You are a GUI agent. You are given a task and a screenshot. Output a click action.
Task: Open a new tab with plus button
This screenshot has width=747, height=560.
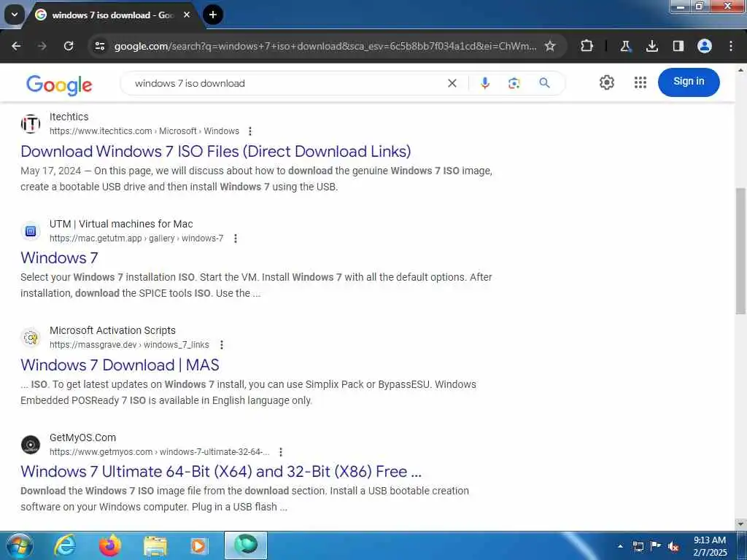213,15
